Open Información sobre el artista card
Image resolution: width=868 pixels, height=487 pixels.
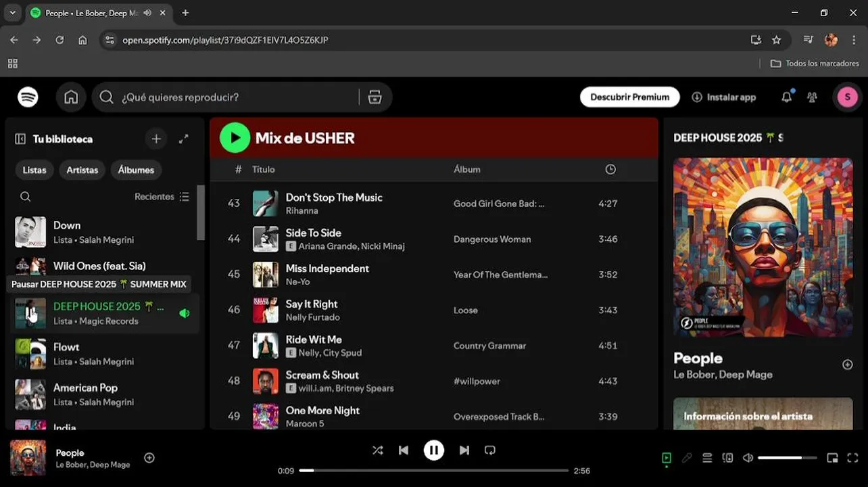pos(763,414)
